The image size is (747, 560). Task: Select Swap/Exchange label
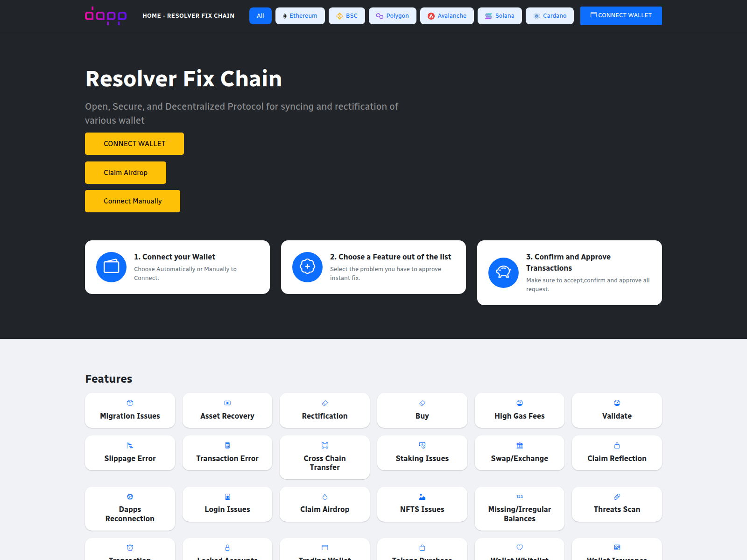pyautogui.click(x=520, y=458)
